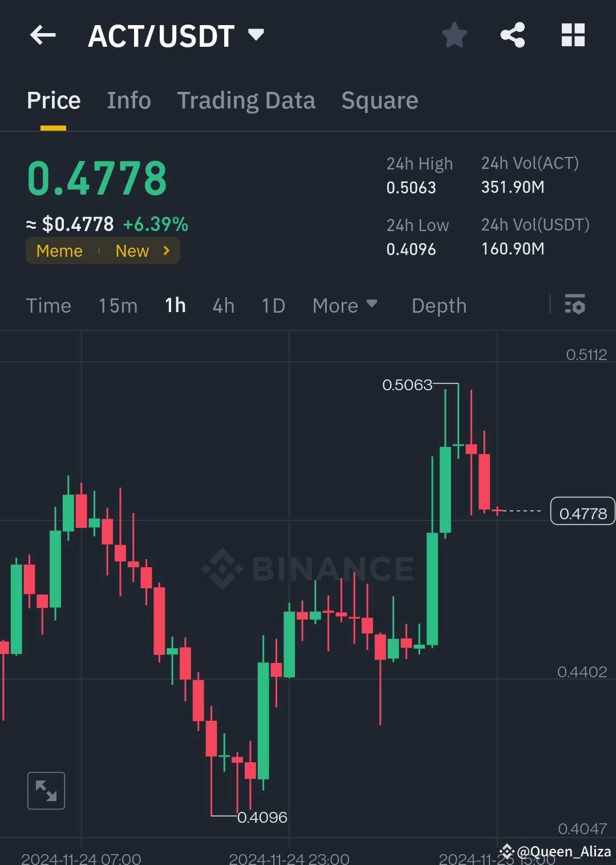
Task: Expand chart to fullscreen mode
Action: 46,790
